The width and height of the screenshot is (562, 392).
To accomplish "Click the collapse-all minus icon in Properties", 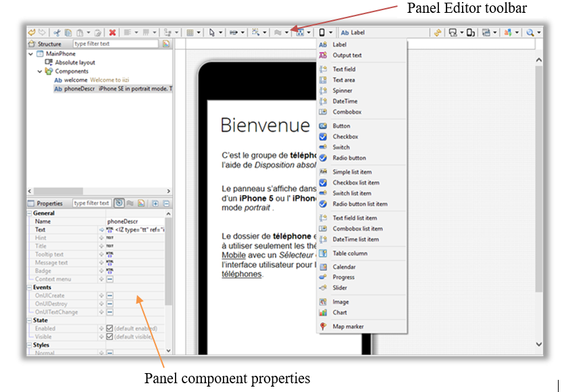I will [166, 203].
